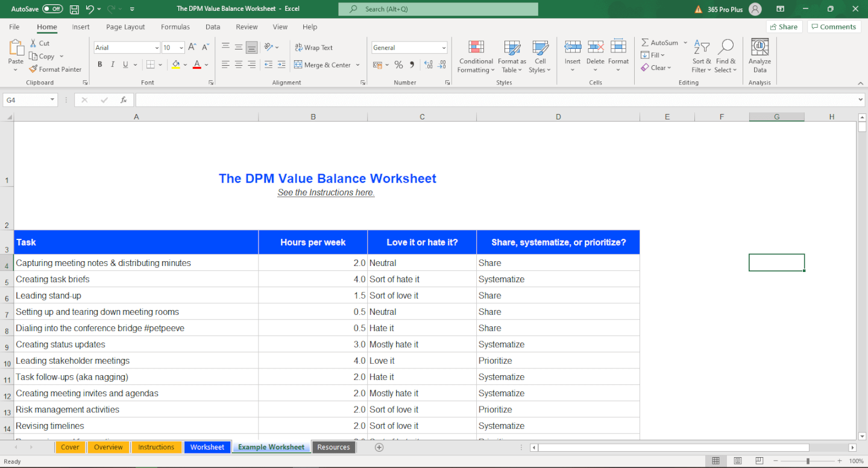The height and width of the screenshot is (468, 868).
Task: Open the Worksheet sheet tab
Action: tap(207, 447)
